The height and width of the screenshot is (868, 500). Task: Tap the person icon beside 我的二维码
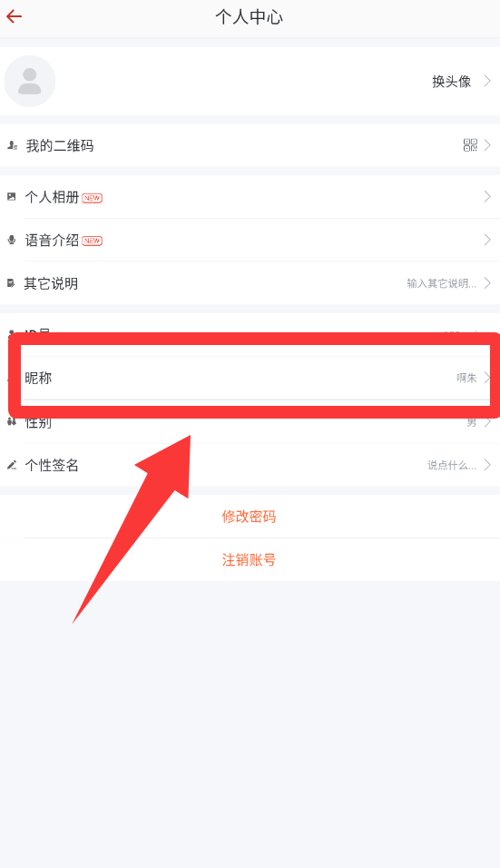pyautogui.click(x=12, y=145)
